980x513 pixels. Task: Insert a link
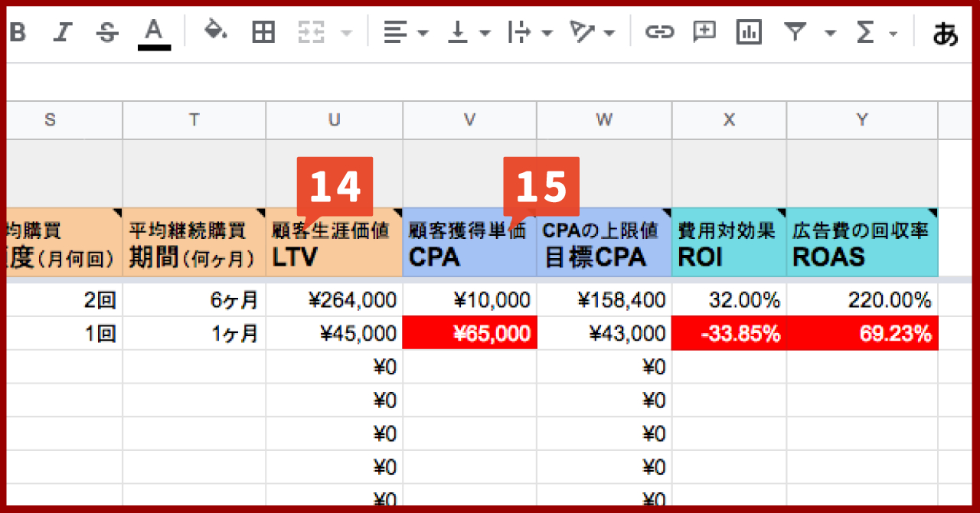point(659,32)
